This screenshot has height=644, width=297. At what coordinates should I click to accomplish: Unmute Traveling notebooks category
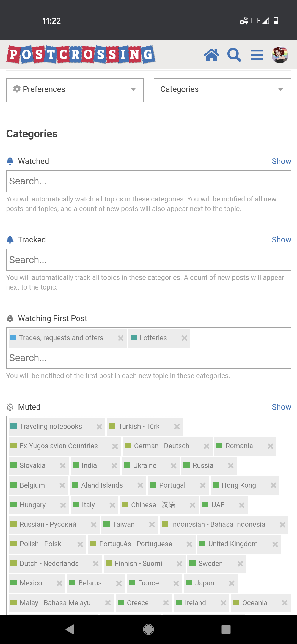[x=99, y=427]
